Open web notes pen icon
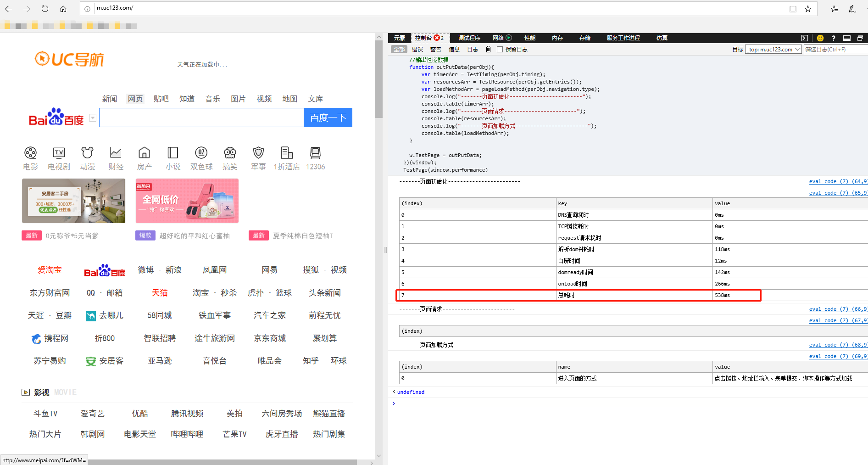The image size is (868, 465). coord(852,9)
